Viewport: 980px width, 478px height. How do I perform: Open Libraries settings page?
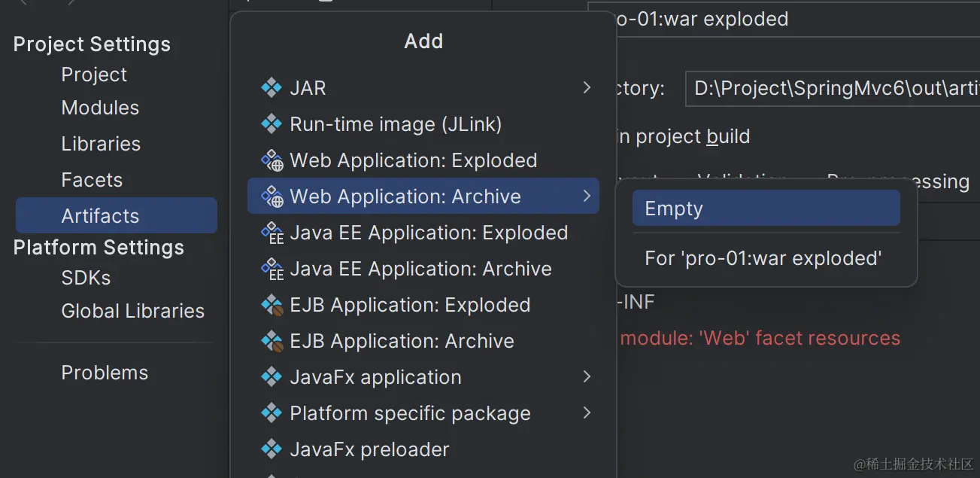click(101, 144)
